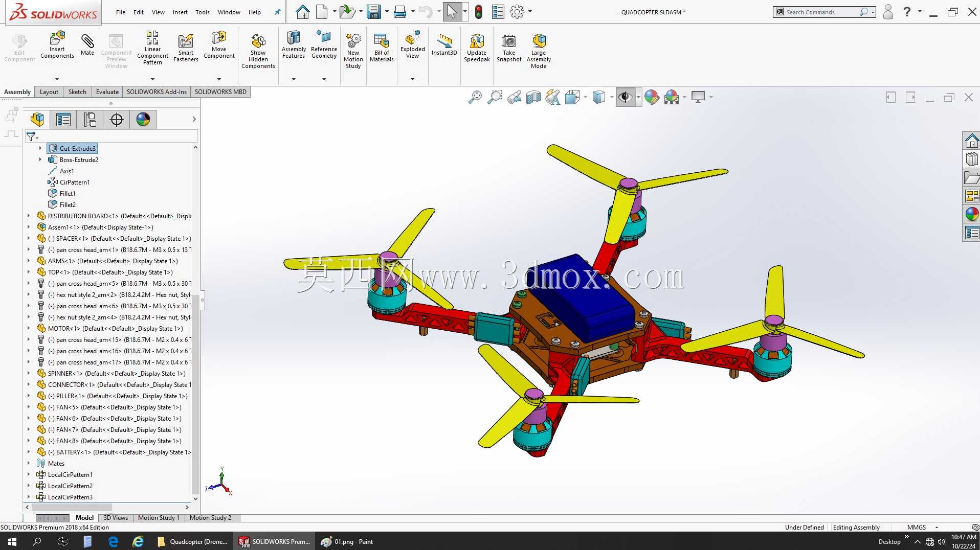The width and height of the screenshot is (980, 550).
Task: Open the Edit Appearance color ball
Action: pos(651,97)
